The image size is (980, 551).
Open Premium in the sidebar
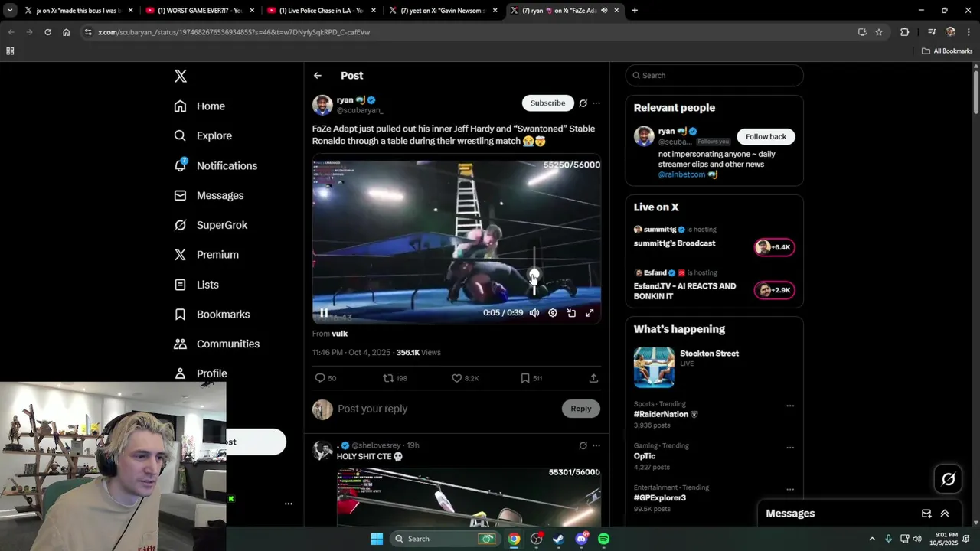(207, 255)
